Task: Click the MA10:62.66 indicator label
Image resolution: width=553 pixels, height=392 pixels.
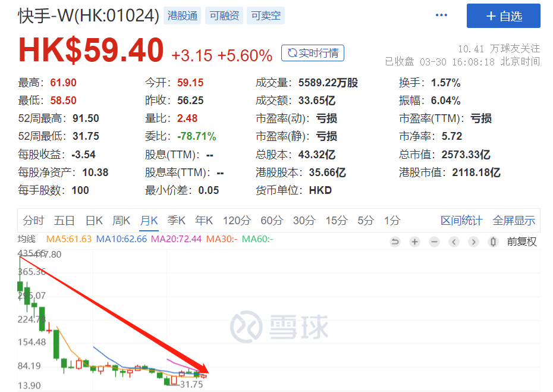Action: (121, 239)
